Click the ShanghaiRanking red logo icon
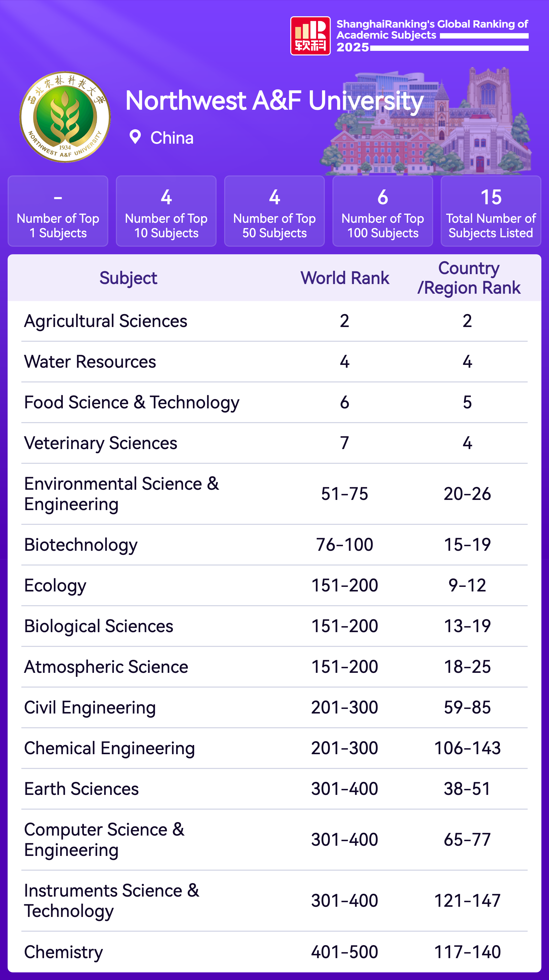Screen dimensions: 549x980 click(310, 36)
